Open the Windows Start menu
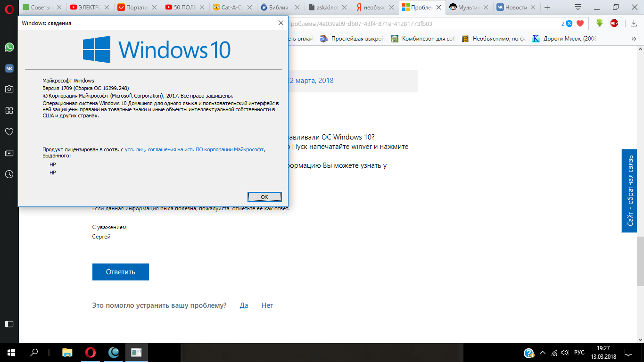644x362 pixels. 11,352
